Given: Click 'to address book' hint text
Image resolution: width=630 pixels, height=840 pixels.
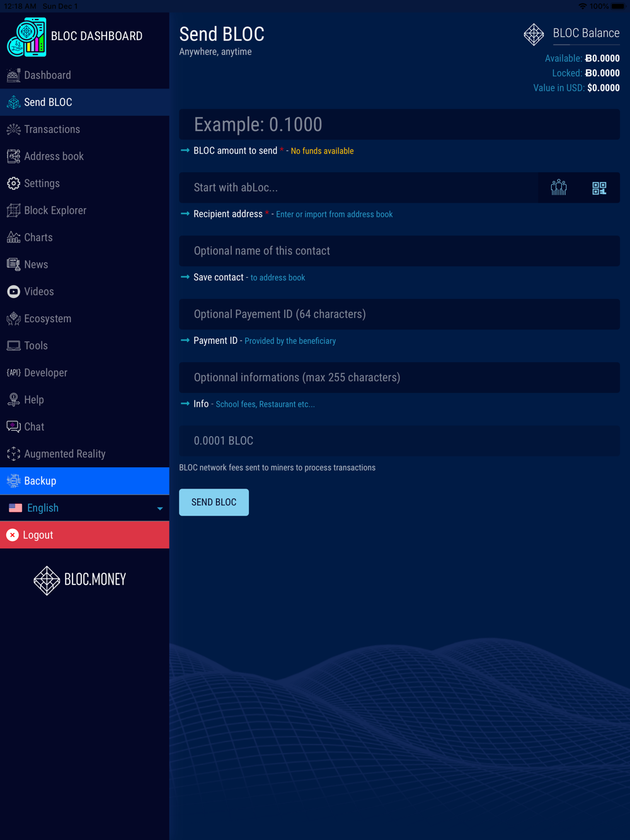Looking at the screenshot, I should tap(278, 278).
